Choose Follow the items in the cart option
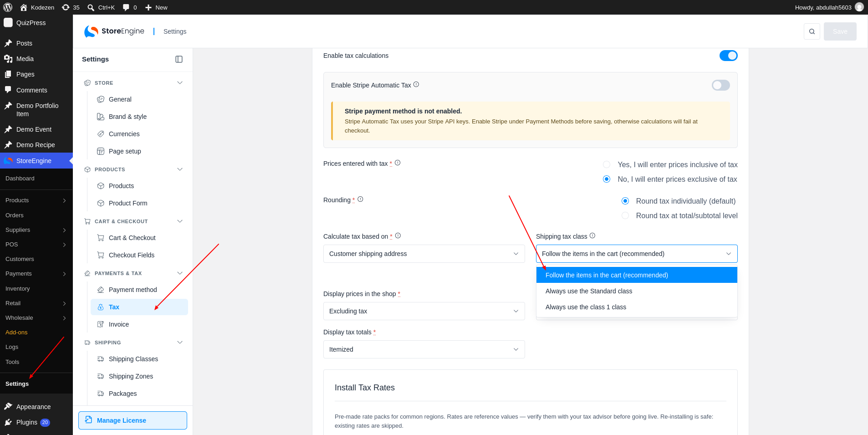 point(637,275)
